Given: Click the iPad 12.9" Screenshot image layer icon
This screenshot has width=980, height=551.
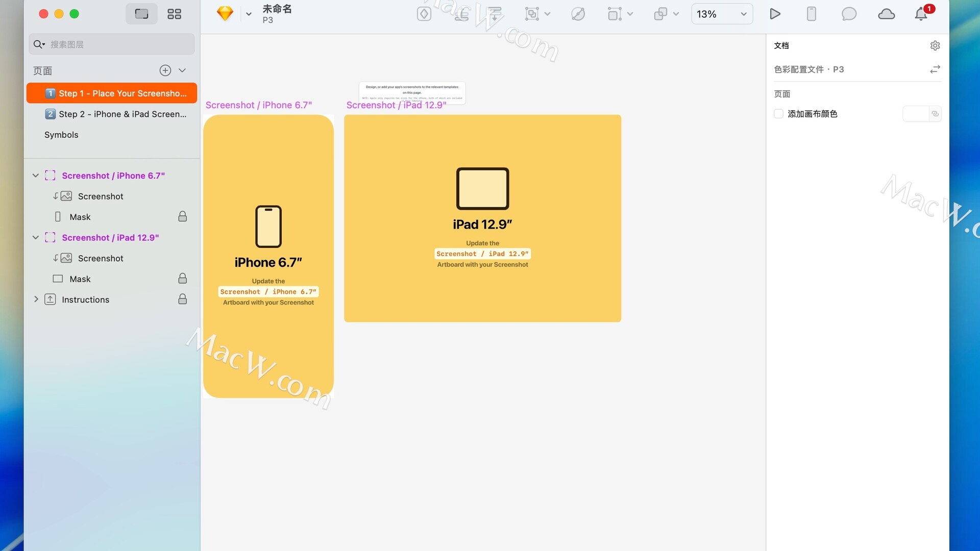Looking at the screenshot, I should (66, 258).
